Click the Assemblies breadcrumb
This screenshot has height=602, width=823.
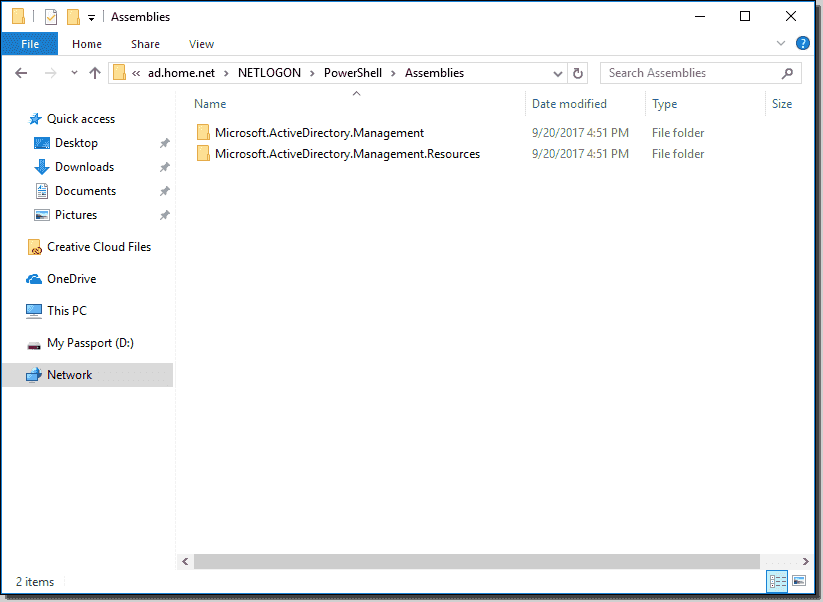point(434,73)
